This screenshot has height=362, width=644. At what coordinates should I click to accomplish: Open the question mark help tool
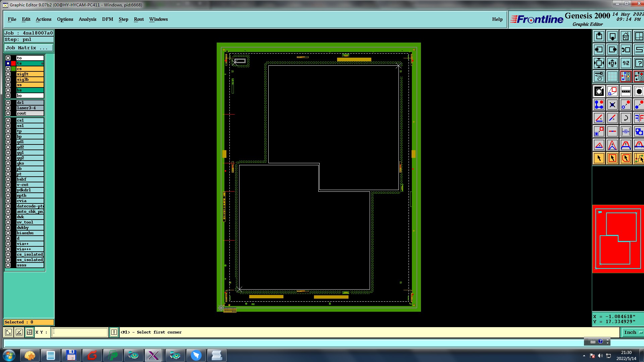pyautogui.click(x=639, y=63)
